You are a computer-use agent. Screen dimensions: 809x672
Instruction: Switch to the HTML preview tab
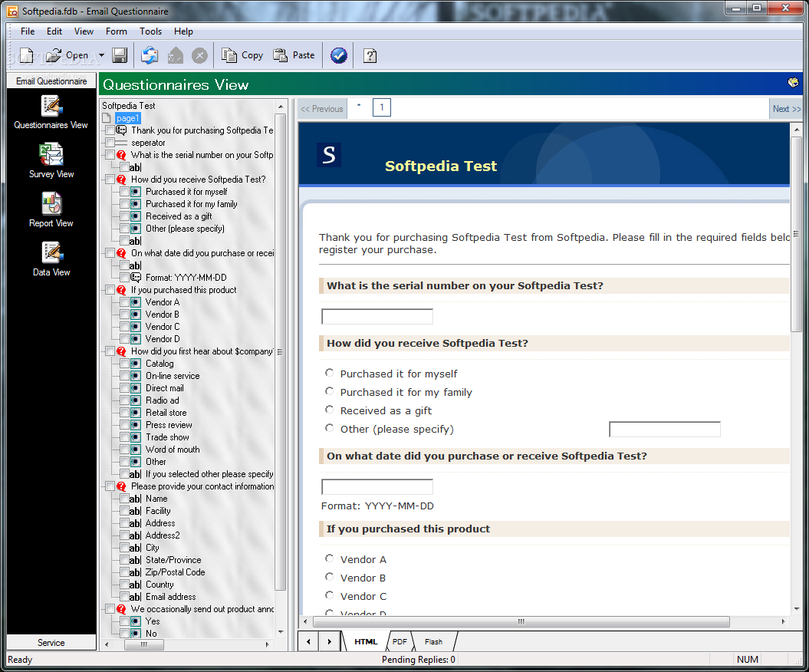tap(366, 641)
